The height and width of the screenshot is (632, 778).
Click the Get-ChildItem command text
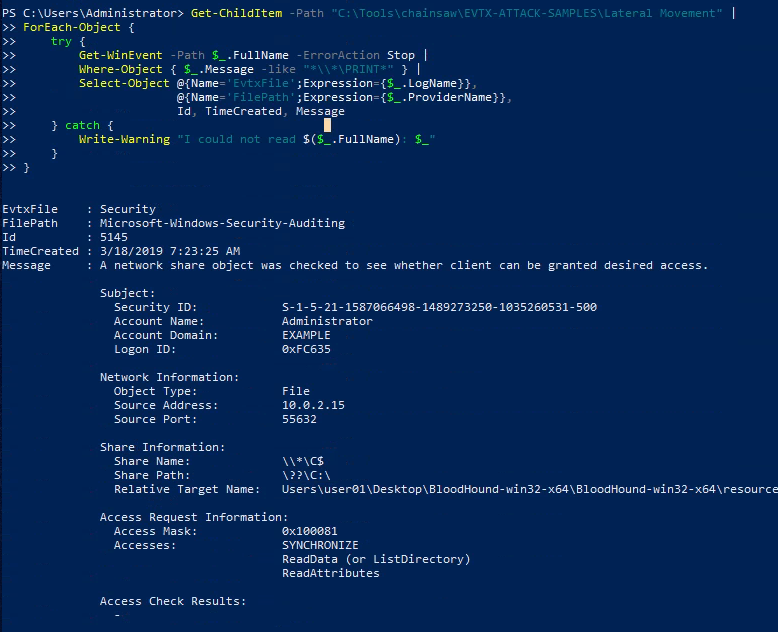tap(236, 13)
